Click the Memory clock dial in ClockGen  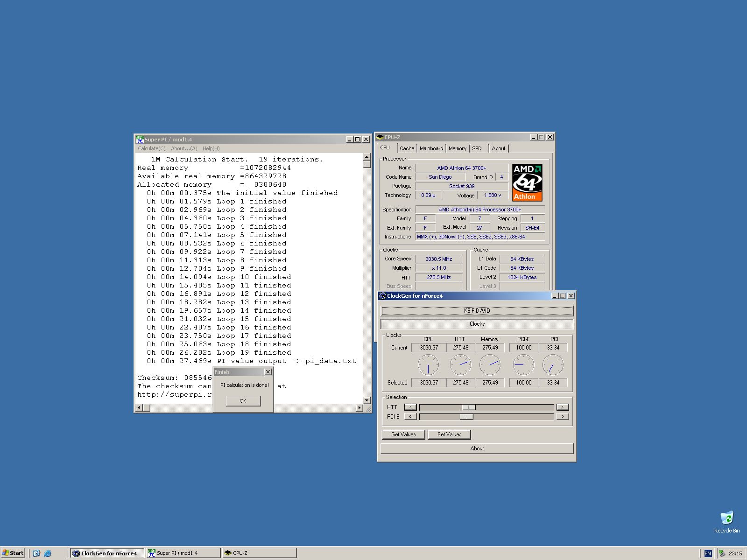pyautogui.click(x=490, y=365)
